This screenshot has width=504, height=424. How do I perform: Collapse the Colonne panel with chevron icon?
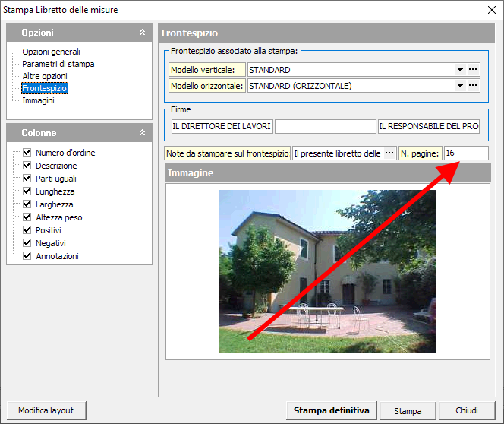pos(142,133)
